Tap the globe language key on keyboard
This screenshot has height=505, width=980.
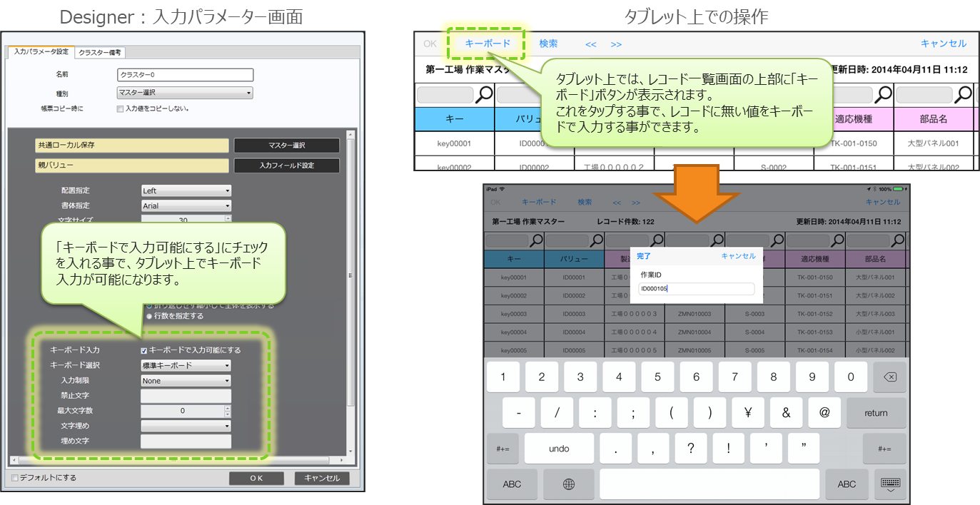pyautogui.click(x=569, y=484)
